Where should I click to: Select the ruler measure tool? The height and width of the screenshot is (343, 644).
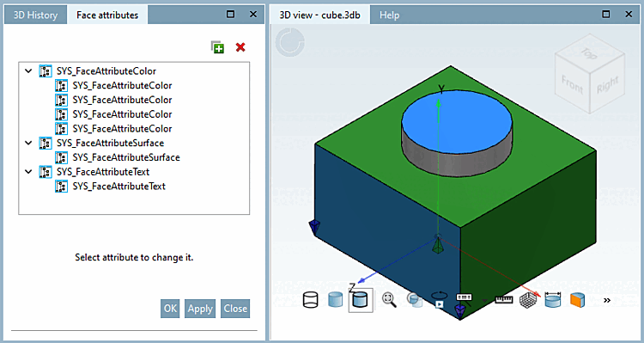click(504, 300)
